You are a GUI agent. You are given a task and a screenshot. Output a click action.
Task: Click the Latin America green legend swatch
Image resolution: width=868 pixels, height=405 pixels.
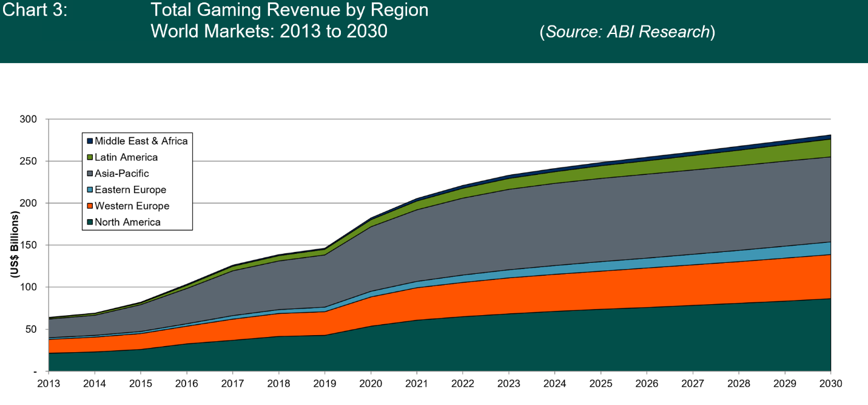coord(90,157)
